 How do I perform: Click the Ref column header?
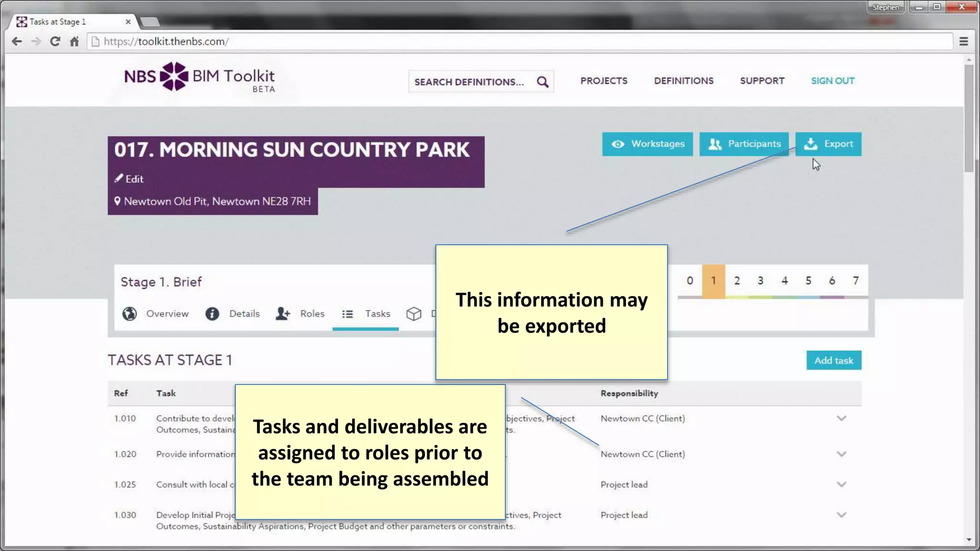(121, 393)
